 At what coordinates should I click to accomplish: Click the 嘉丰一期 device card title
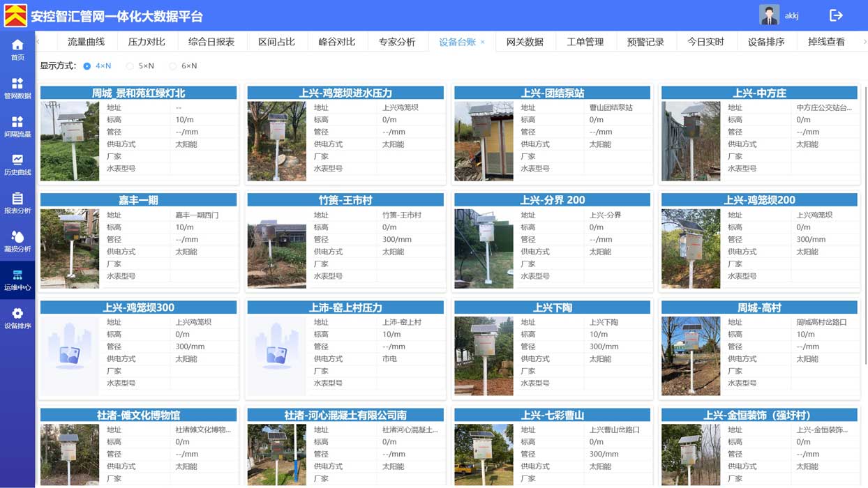click(x=138, y=200)
